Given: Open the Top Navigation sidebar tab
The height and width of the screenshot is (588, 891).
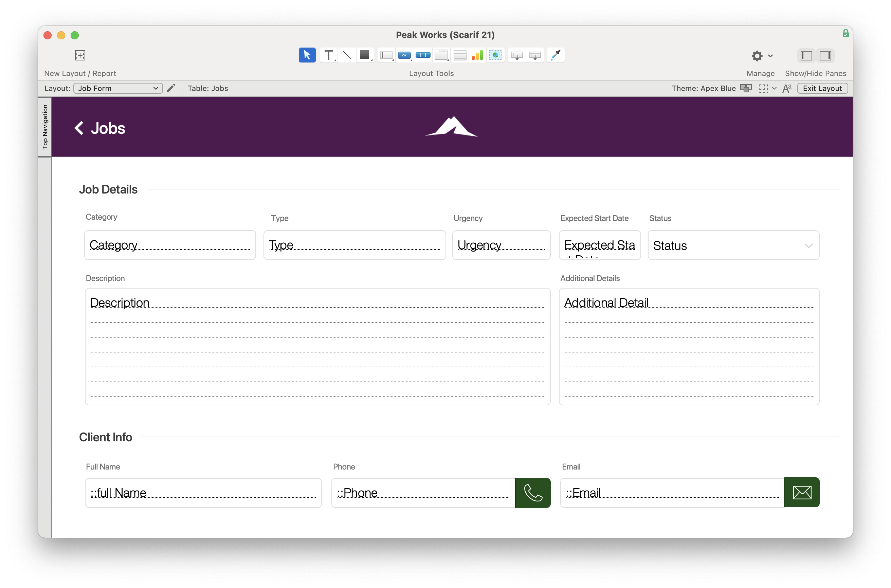Looking at the screenshot, I should click(x=44, y=127).
